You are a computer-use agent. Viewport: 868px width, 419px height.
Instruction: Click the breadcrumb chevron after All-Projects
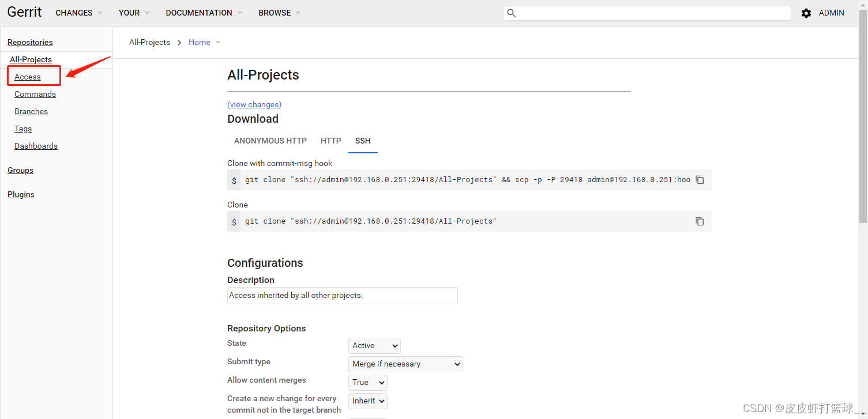pyautogui.click(x=179, y=43)
